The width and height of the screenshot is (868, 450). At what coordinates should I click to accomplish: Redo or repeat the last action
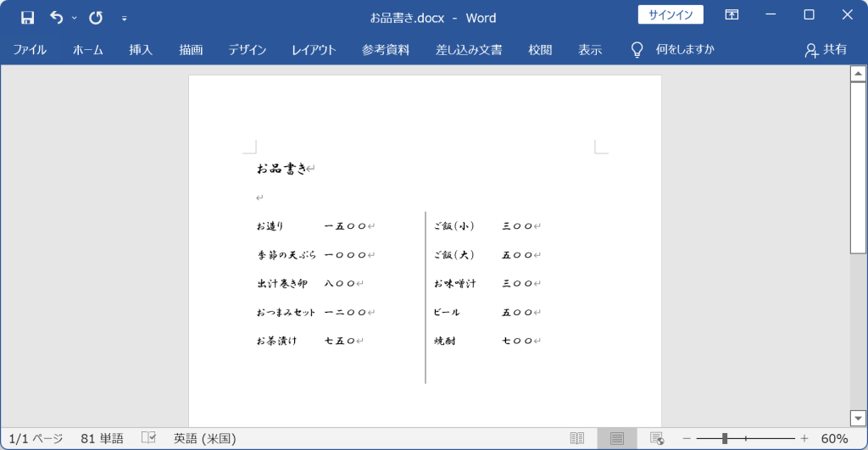(96, 18)
